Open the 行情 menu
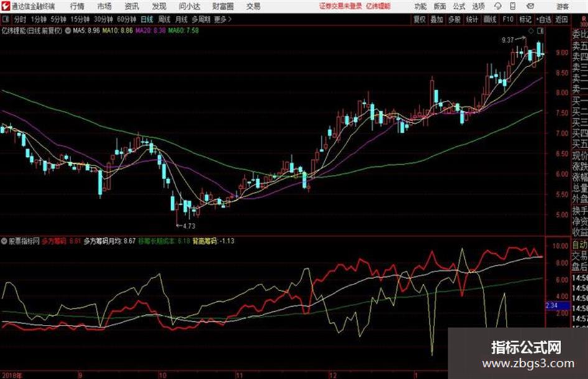 click(x=77, y=6)
